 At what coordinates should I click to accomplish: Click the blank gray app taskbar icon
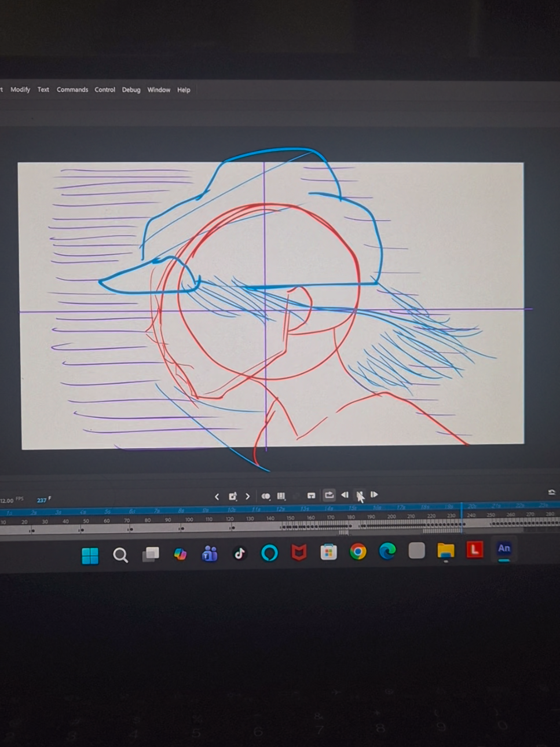coord(416,550)
